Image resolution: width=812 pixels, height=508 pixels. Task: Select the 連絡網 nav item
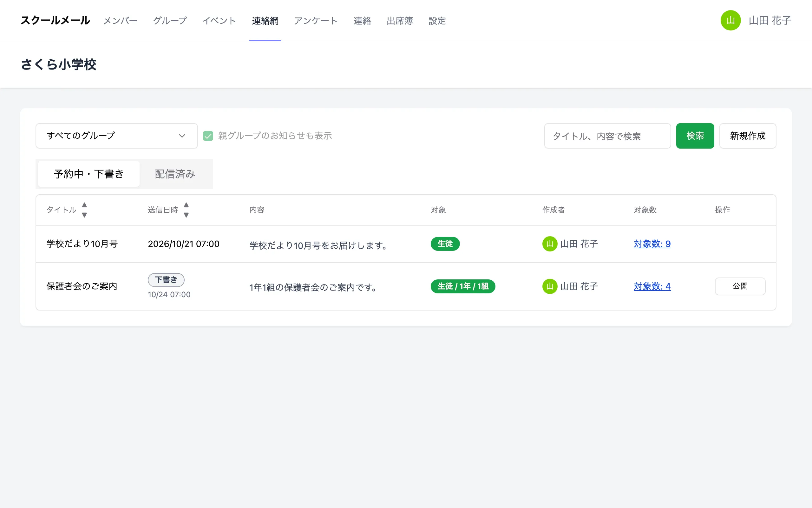pos(265,21)
